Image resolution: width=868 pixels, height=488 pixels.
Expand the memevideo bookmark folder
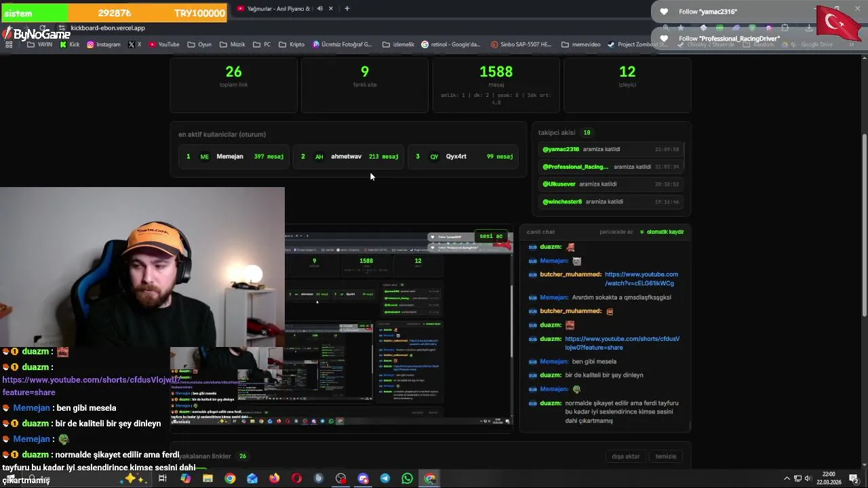pos(580,45)
